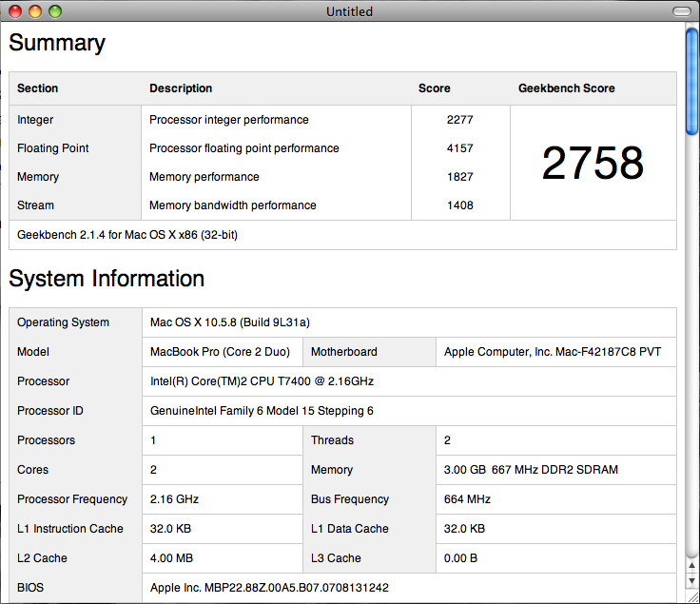Select the Integer section row label
The width and height of the screenshot is (700, 604).
(35, 120)
